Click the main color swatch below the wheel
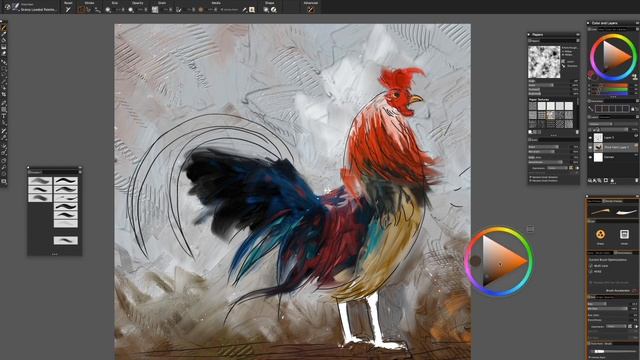Image resolution: width=640 pixels, height=360 pixels. [x=591, y=75]
